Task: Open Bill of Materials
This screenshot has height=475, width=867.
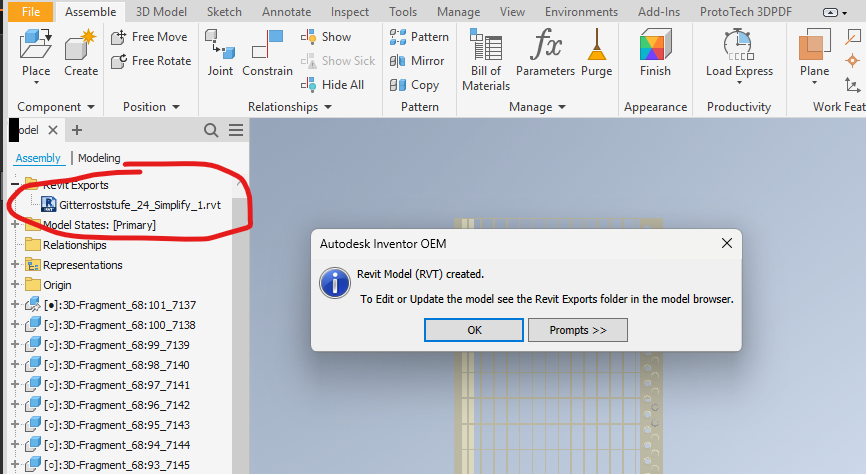Action: pyautogui.click(x=486, y=60)
